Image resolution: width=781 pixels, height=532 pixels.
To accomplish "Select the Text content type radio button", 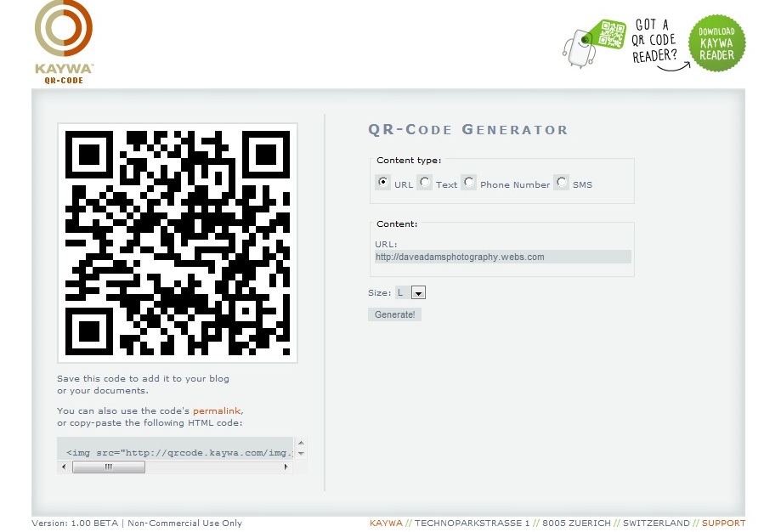I will (x=424, y=183).
